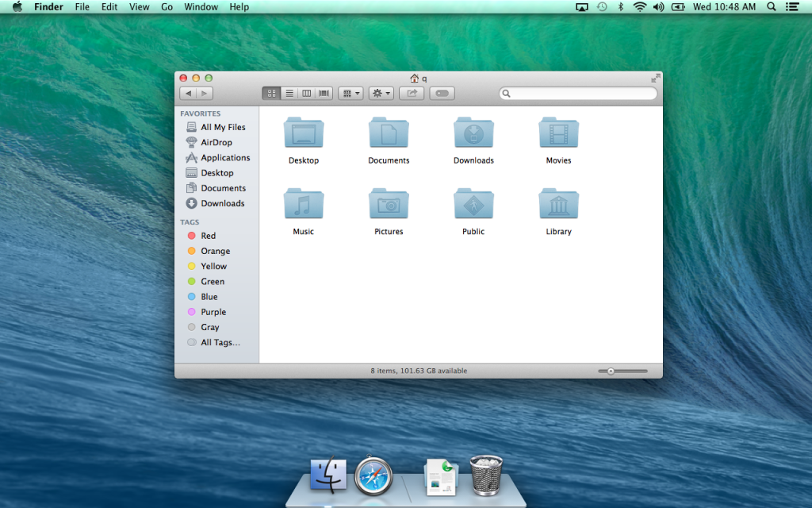The height and width of the screenshot is (508, 812).
Task: Click the Finder search field
Action: click(x=578, y=94)
